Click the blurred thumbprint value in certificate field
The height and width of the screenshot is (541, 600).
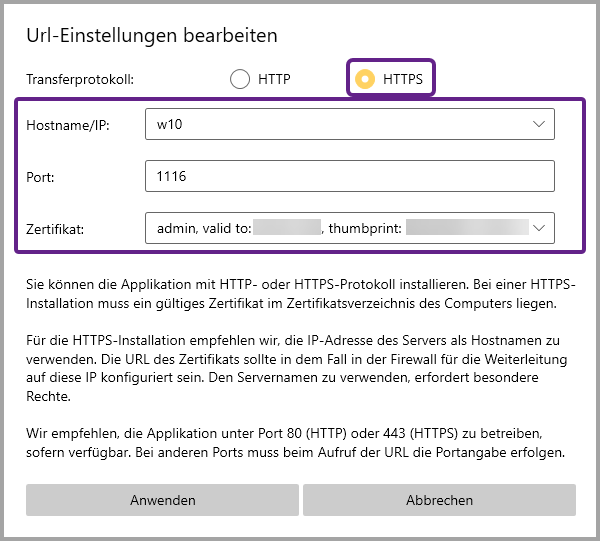pyautogui.click(x=466, y=228)
